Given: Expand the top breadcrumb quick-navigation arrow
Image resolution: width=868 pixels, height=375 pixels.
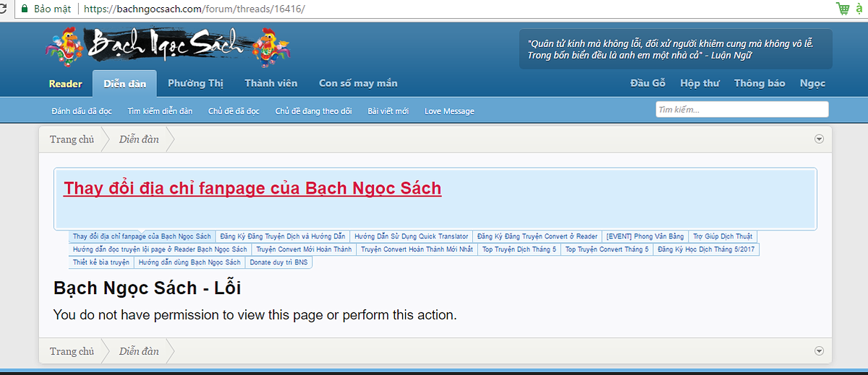Looking at the screenshot, I should (x=819, y=139).
